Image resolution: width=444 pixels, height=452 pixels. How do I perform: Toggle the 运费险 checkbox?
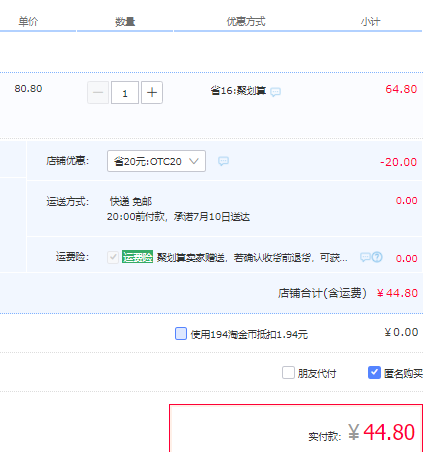tap(113, 257)
